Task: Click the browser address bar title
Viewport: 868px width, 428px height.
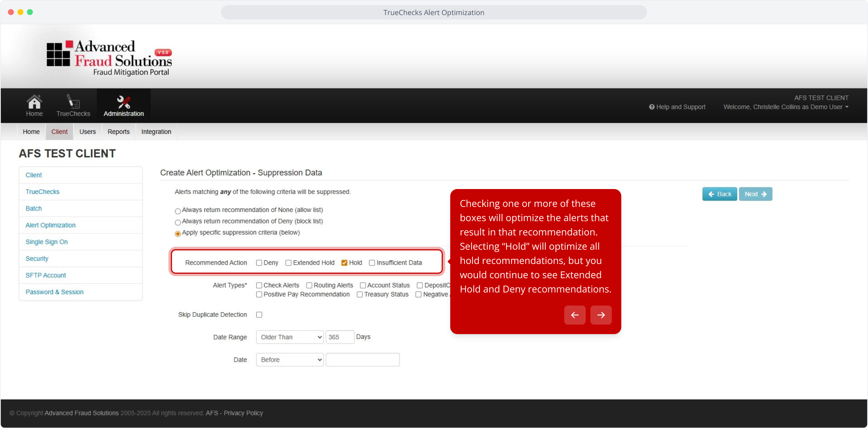Action: coord(434,12)
